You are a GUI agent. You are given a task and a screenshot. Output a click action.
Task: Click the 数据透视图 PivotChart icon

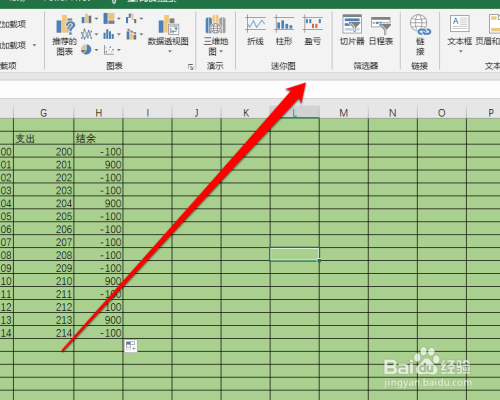(x=168, y=25)
